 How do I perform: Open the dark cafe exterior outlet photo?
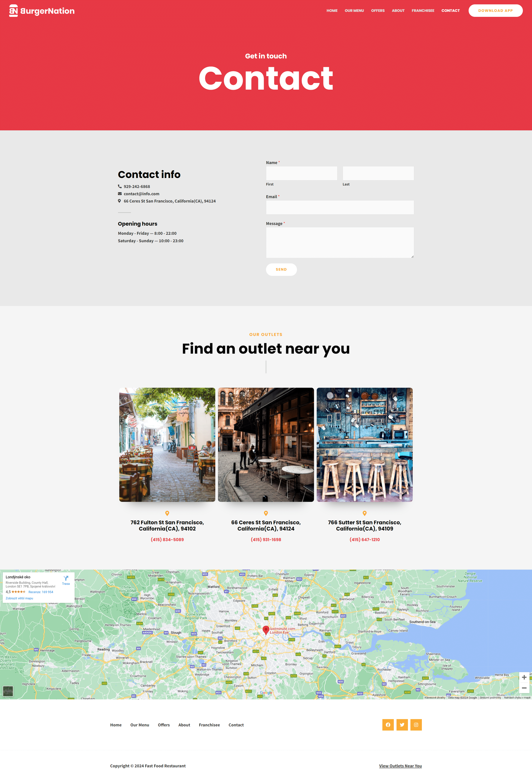click(266, 445)
